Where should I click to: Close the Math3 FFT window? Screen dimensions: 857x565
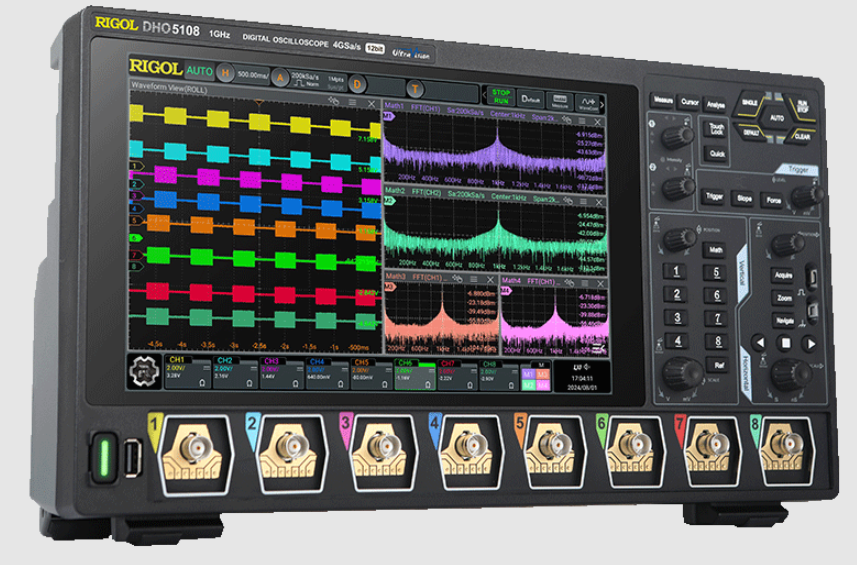[490, 280]
